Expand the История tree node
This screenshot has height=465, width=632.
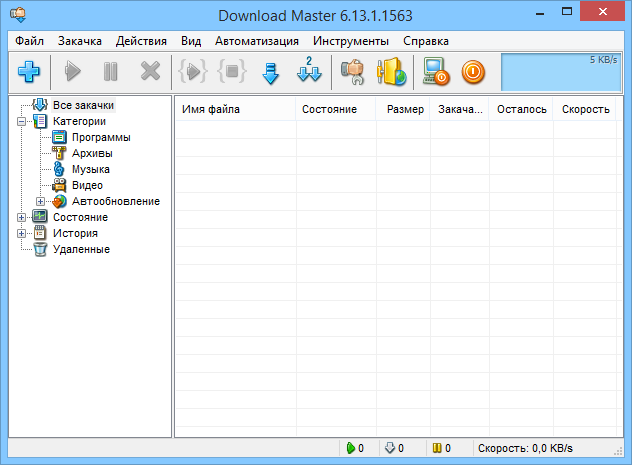point(21,233)
